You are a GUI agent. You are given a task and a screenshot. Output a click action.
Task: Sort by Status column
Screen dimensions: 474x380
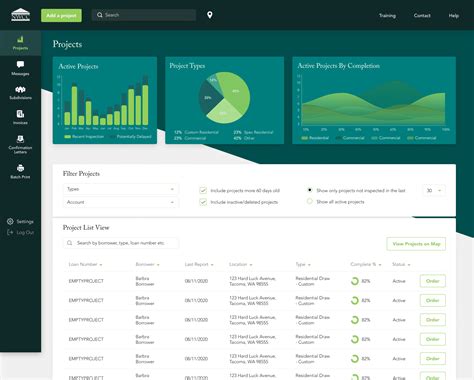[401, 264]
